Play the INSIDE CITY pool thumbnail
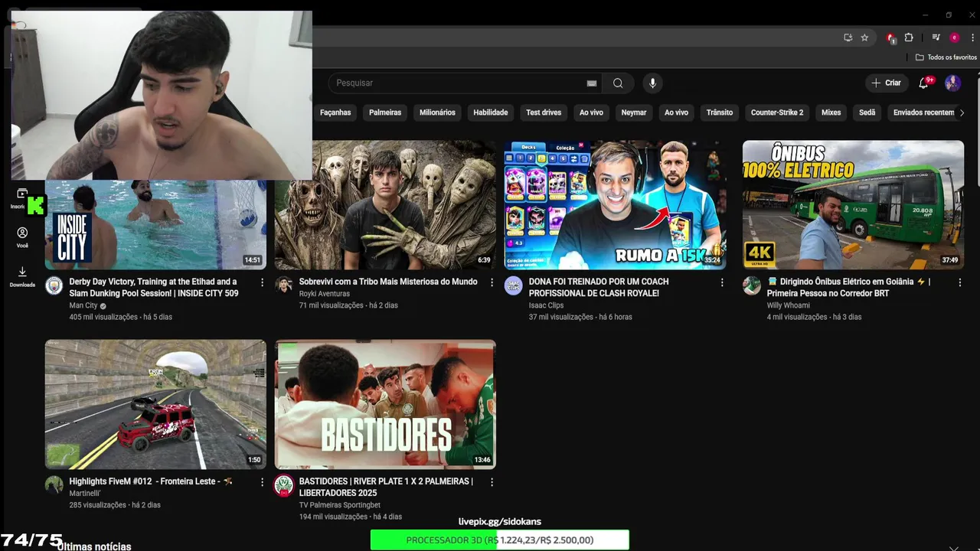Screen dimensions: 980x551 click(155, 224)
